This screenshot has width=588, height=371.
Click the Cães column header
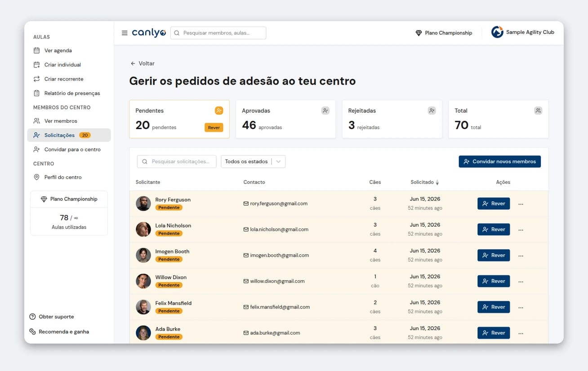click(x=375, y=182)
